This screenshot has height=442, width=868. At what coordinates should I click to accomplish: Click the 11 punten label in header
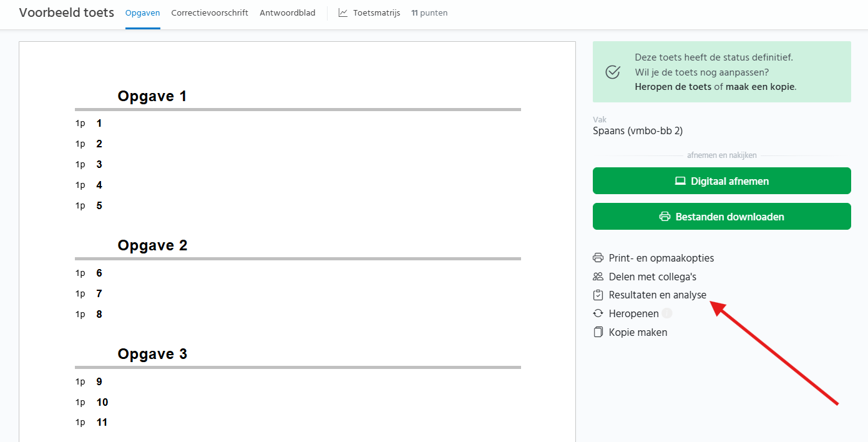429,12
